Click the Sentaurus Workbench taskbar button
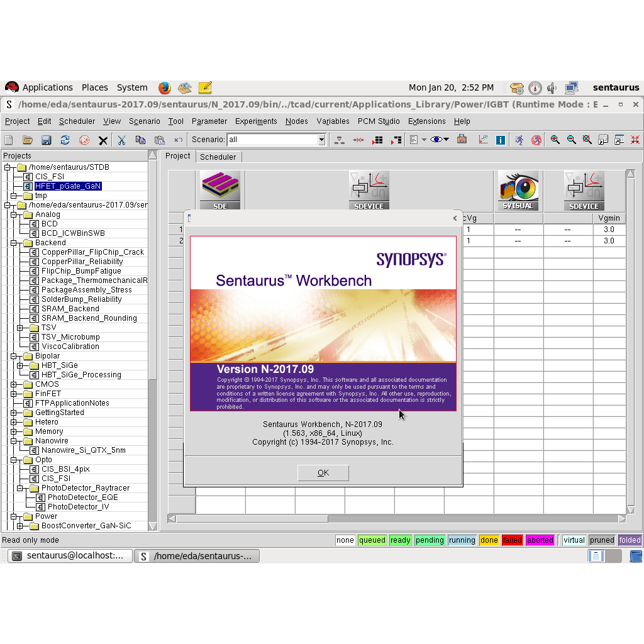Screen dimensions: 644x644 (x=197, y=556)
